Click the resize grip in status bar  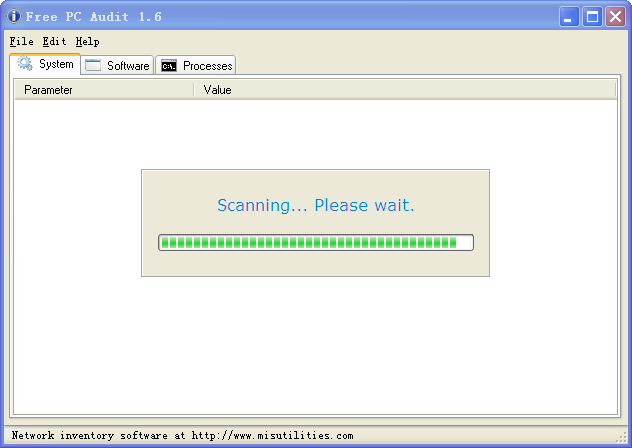point(621,438)
